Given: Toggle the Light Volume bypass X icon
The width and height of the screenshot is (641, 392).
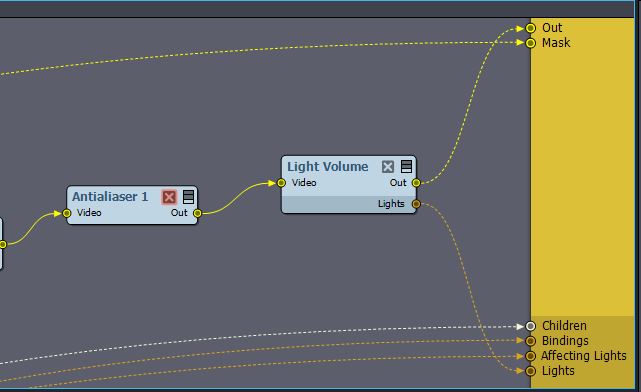Looking at the screenshot, I should tap(388, 167).
